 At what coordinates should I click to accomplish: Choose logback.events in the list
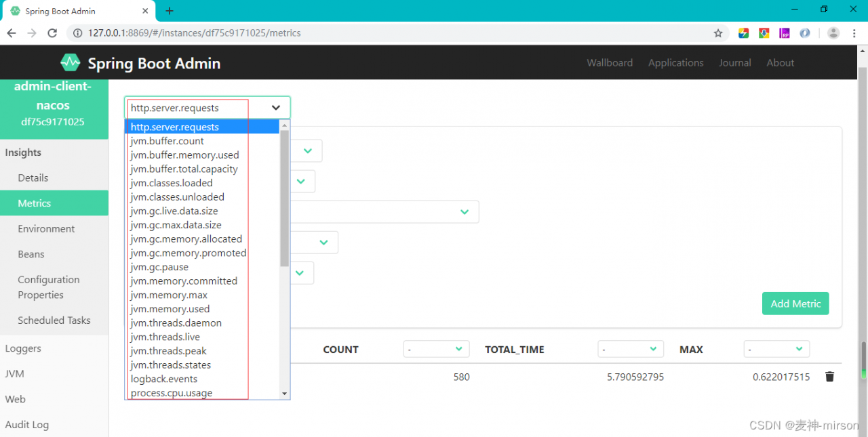coord(203,379)
